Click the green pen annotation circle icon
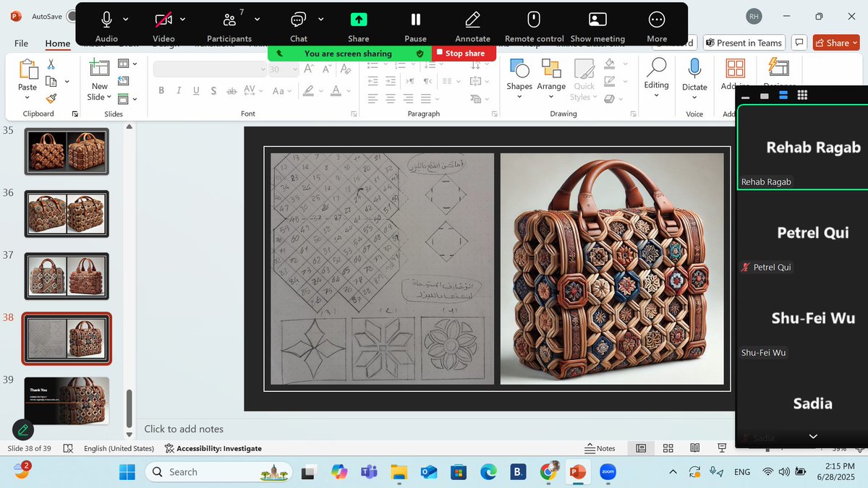Image resolution: width=868 pixels, height=488 pixels. 23,430
